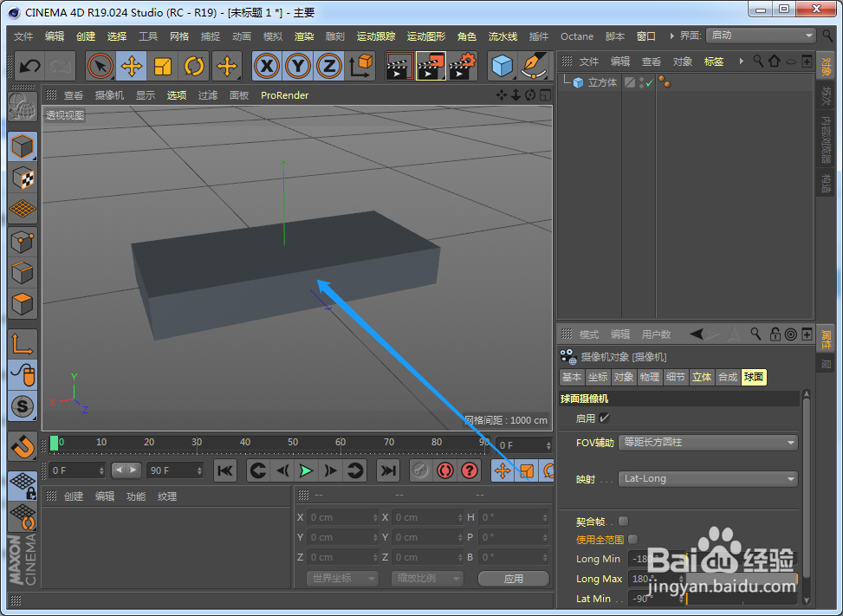843x616 pixels.
Task: Switch to Texture mode checkered cube
Action: pyautogui.click(x=22, y=178)
